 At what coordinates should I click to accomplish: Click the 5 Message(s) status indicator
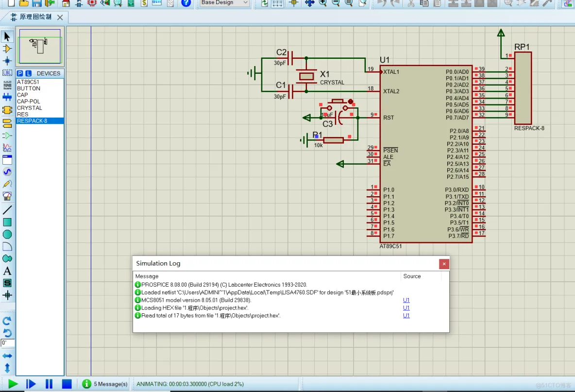click(x=105, y=384)
